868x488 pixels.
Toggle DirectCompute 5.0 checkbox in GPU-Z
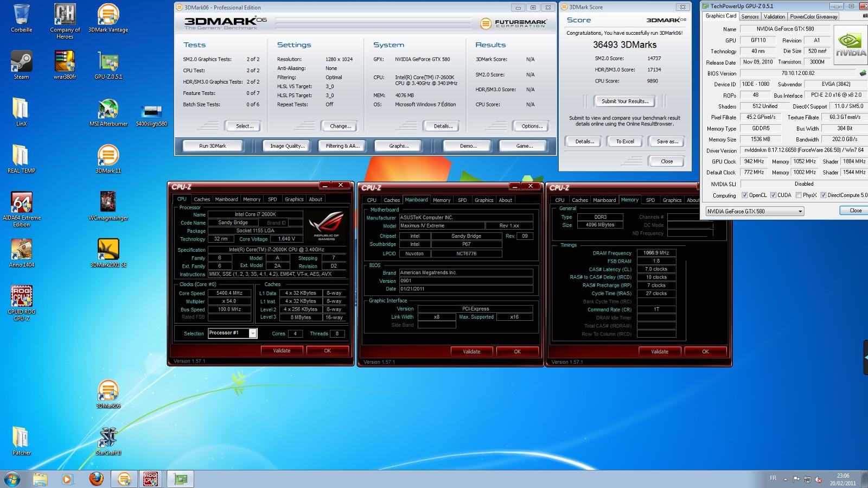click(x=823, y=195)
